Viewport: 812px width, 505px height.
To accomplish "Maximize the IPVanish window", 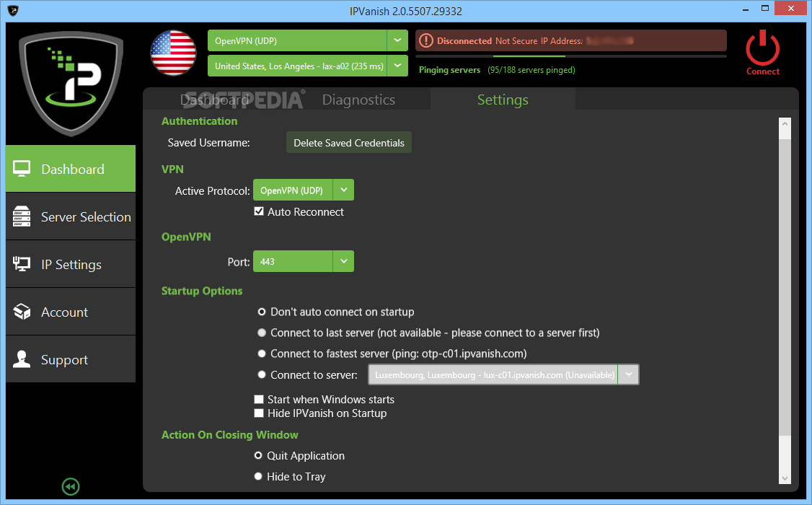I will [765, 8].
